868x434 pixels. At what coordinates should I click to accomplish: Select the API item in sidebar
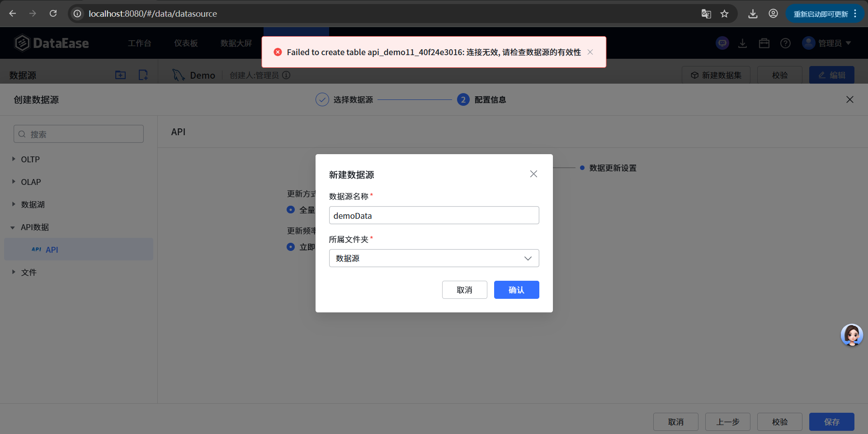(x=52, y=250)
